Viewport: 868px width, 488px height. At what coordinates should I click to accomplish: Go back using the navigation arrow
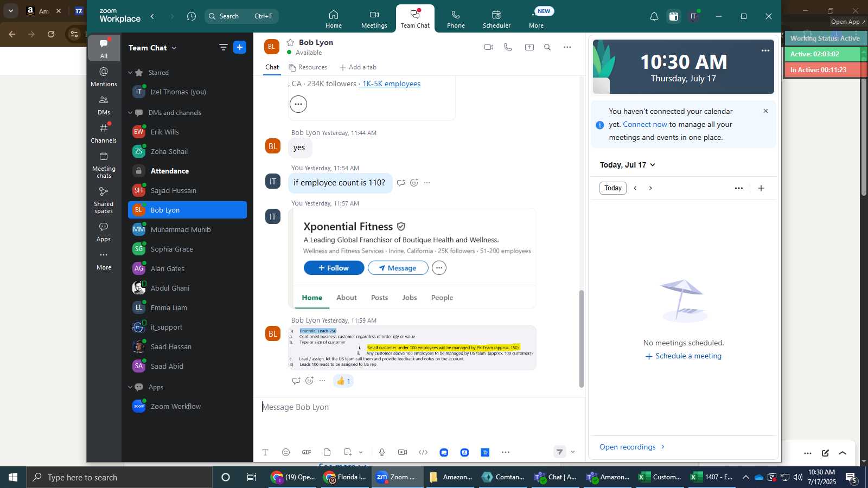point(152,16)
